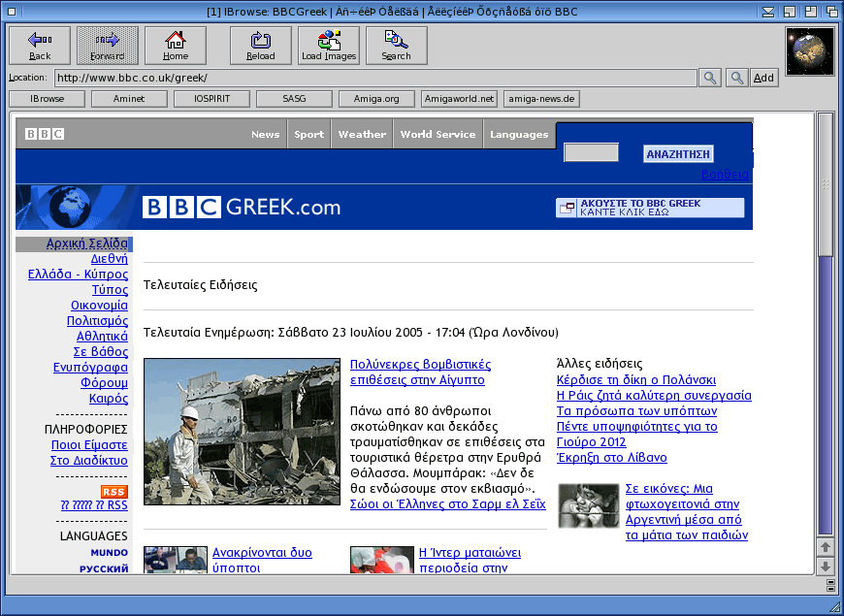Screen dimensions: 844x616
Task: Open the amiga-news.de bookmark button
Action: tap(541, 99)
